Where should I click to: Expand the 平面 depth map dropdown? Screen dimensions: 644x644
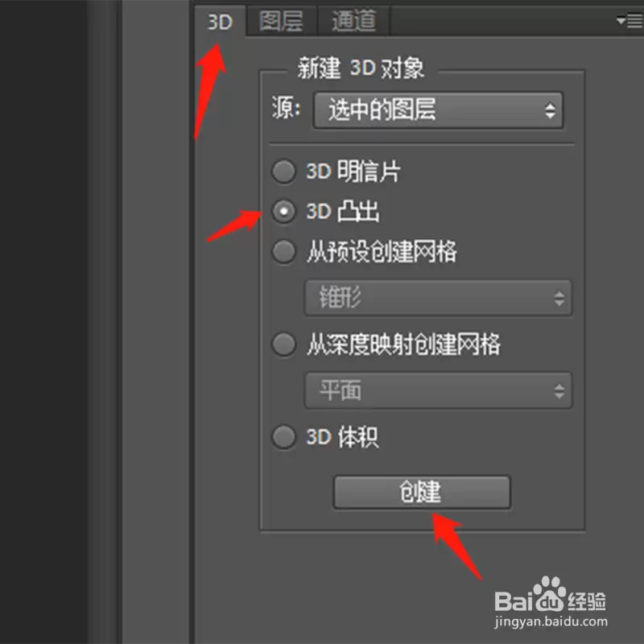coord(438,390)
